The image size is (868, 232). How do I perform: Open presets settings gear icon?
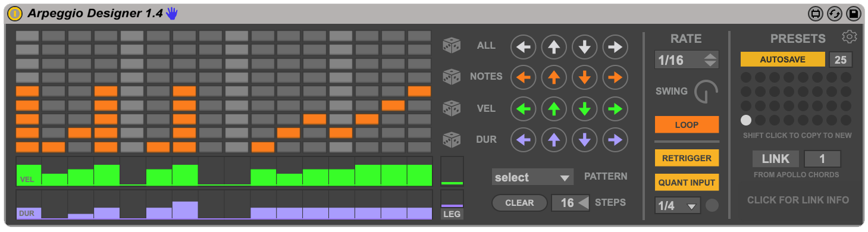850,37
